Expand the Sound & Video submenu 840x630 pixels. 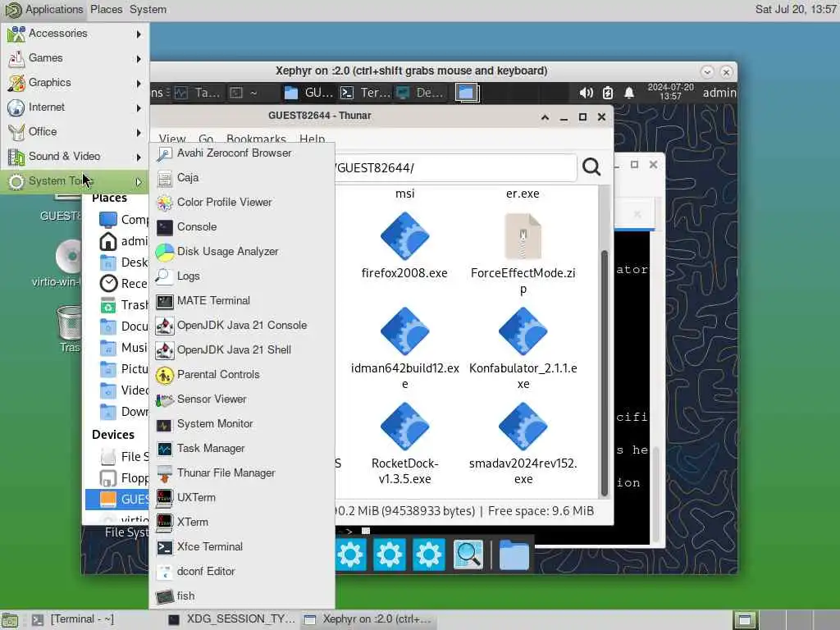click(x=75, y=157)
